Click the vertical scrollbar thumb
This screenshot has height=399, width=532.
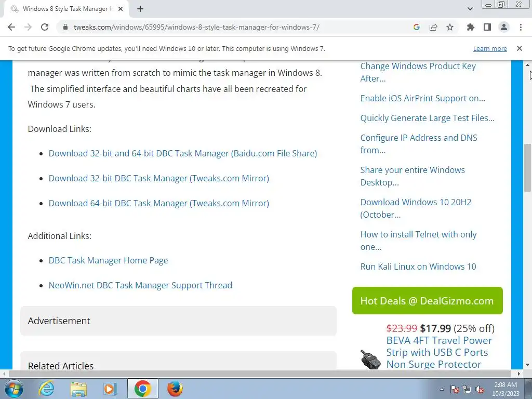(x=527, y=168)
